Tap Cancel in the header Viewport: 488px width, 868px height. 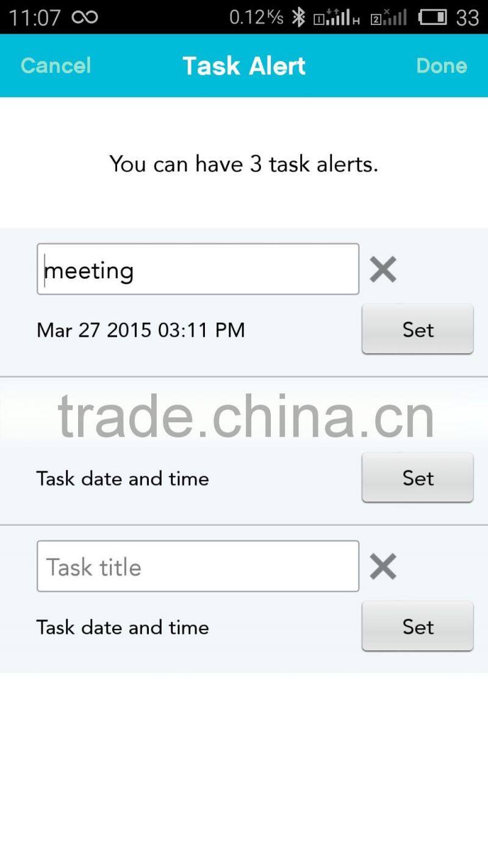point(56,65)
